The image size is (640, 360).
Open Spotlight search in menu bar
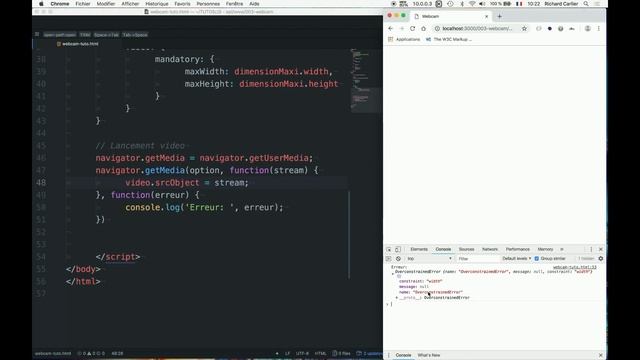pos(586,4)
